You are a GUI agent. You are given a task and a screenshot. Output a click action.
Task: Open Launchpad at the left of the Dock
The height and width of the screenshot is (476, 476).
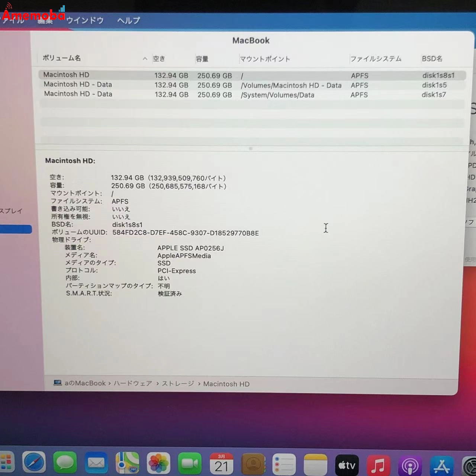click(7, 463)
